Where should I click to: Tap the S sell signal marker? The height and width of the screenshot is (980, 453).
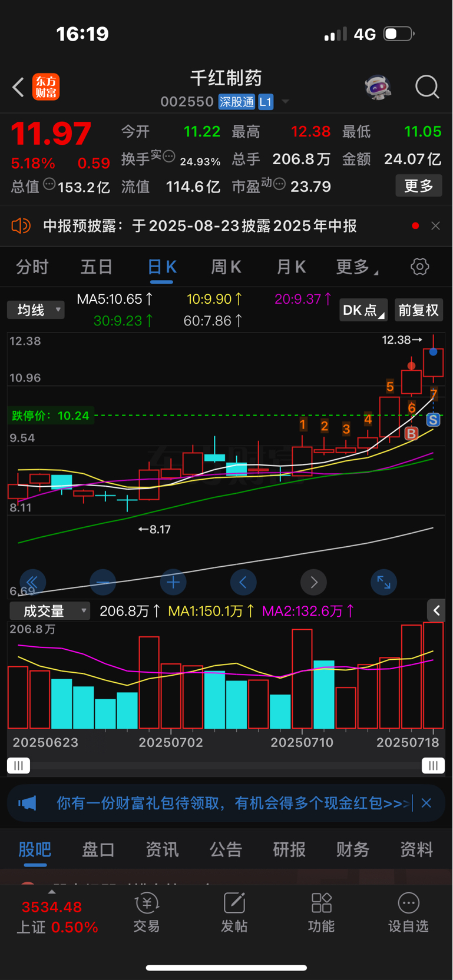[x=433, y=420]
